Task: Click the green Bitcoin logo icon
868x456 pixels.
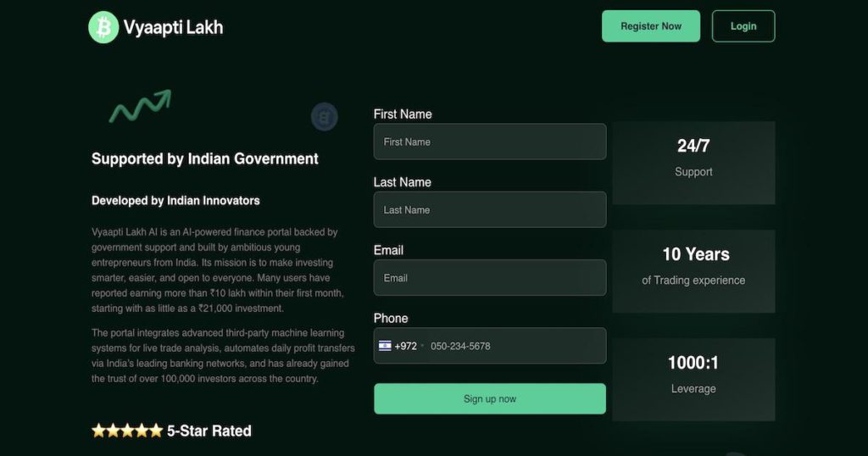Action: coord(103,27)
